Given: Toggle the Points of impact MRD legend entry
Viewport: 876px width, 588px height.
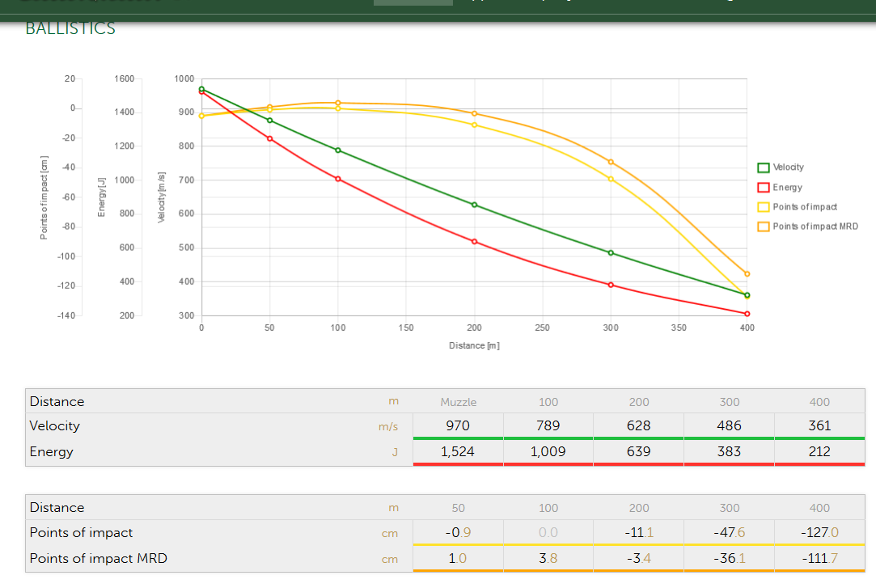Looking at the screenshot, I should (815, 226).
